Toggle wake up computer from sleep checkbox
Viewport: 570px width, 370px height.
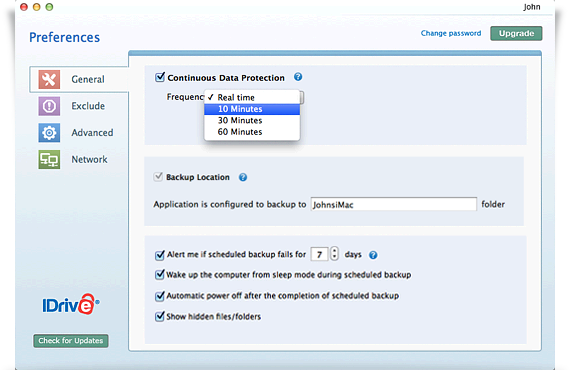click(x=160, y=275)
